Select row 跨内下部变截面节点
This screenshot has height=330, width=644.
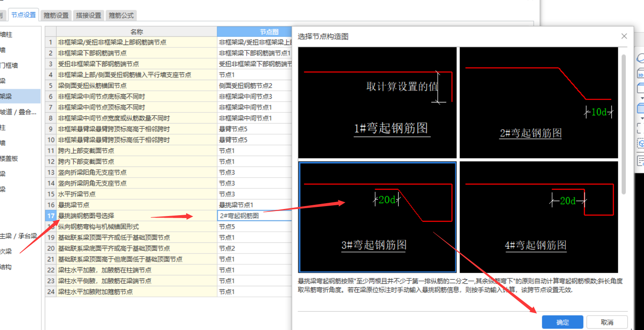click(136, 161)
